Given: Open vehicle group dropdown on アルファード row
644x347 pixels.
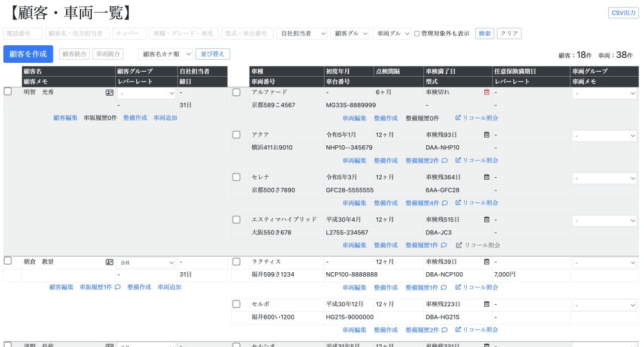Looking at the screenshot, I should point(604,94).
